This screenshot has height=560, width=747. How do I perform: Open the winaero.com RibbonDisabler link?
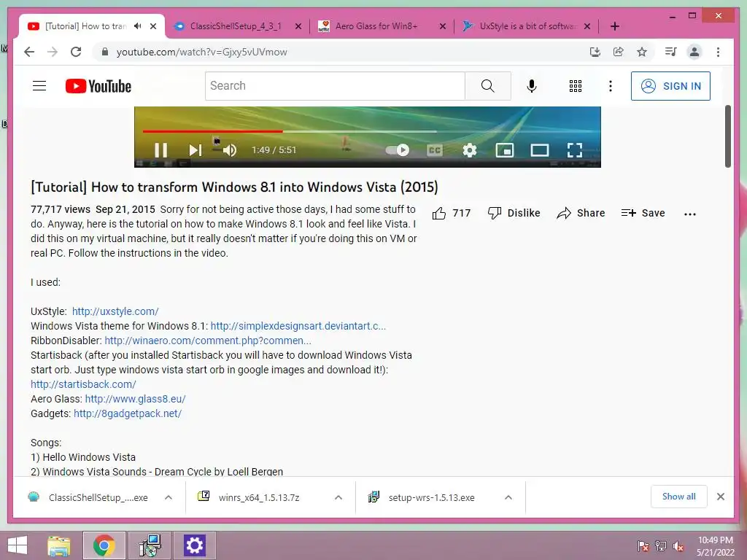tap(208, 341)
